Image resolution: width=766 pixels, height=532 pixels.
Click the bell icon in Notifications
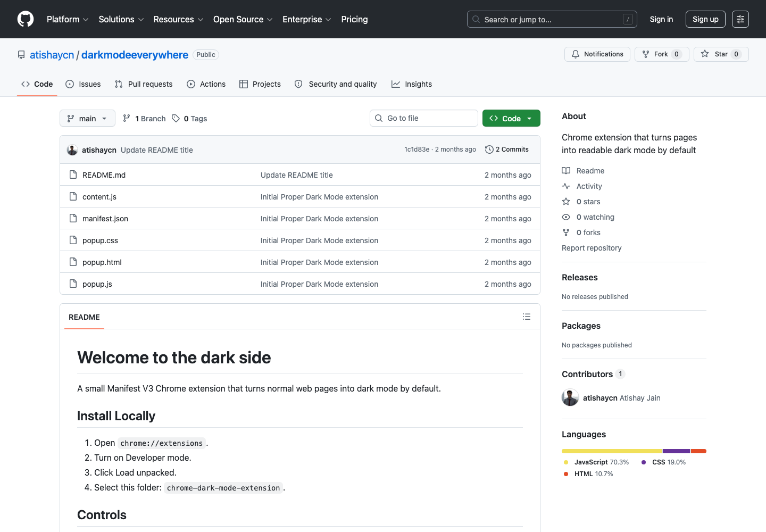[576, 54]
